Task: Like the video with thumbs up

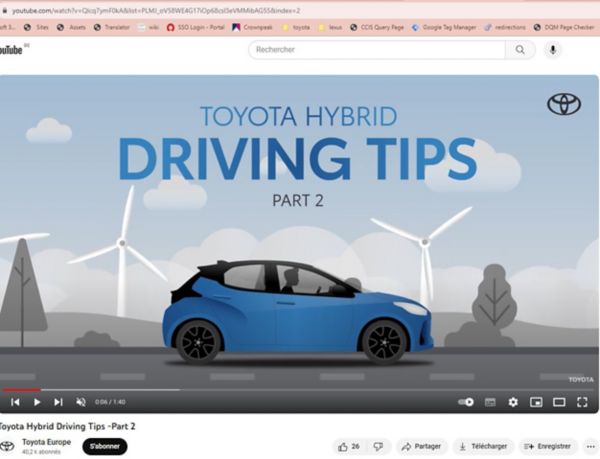Action: 349,446
